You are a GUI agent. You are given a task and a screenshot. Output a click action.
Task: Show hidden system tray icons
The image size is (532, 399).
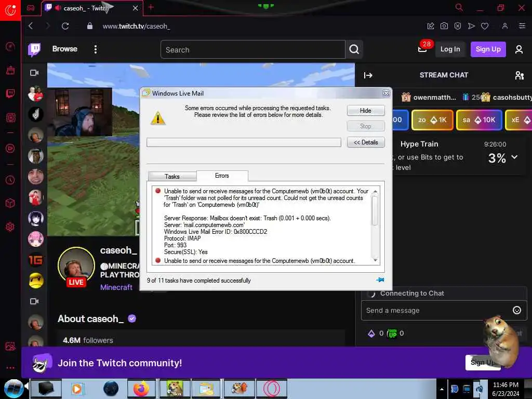pyautogui.click(x=442, y=389)
